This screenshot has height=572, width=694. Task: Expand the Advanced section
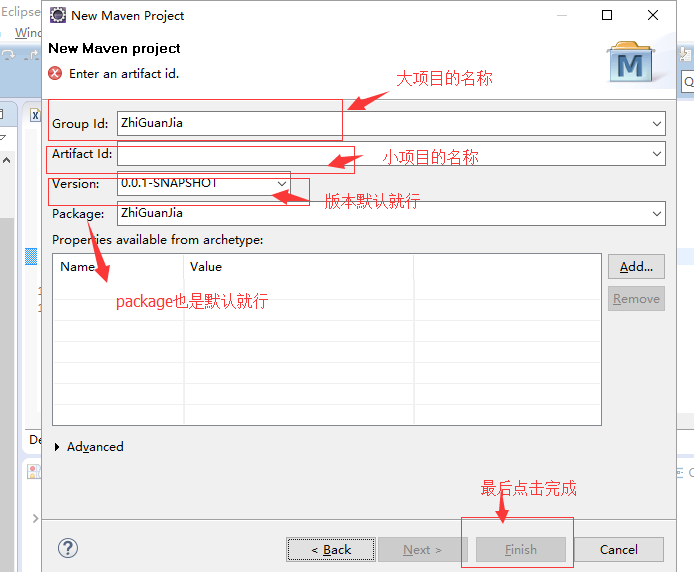(57, 447)
